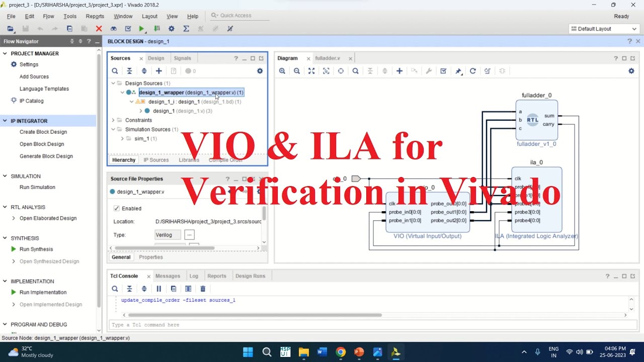Expand Open Elaborated Design entry
The height and width of the screenshot is (362, 644).
[14, 218]
